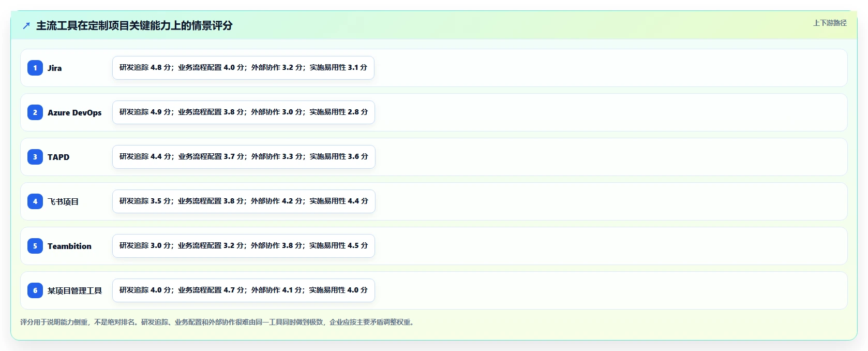This screenshot has width=868, height=351.
Task: Click the number 5 badge next to Teambition
Action: pos(35,246)
